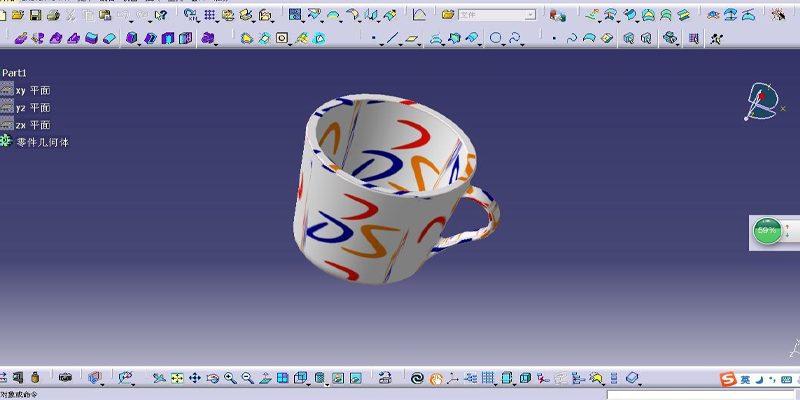Click the Save diskette icon
The width and height of the screenshot is (800, 400).
click(35, 15)
